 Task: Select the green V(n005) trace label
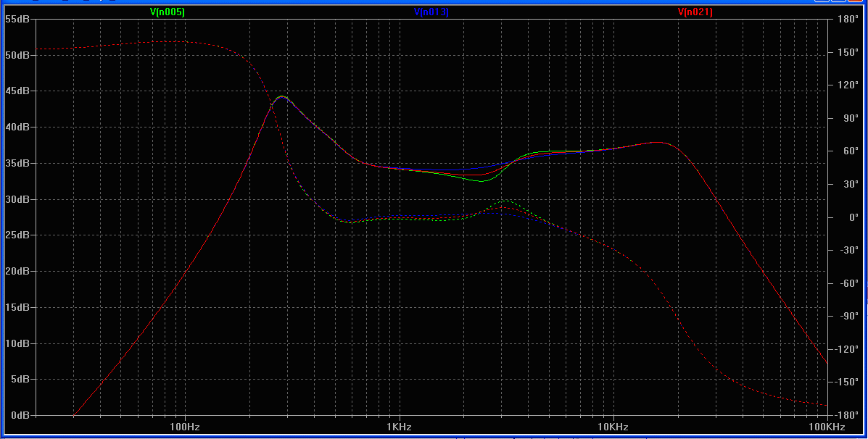pyautogui.click(x=168, y=12)
